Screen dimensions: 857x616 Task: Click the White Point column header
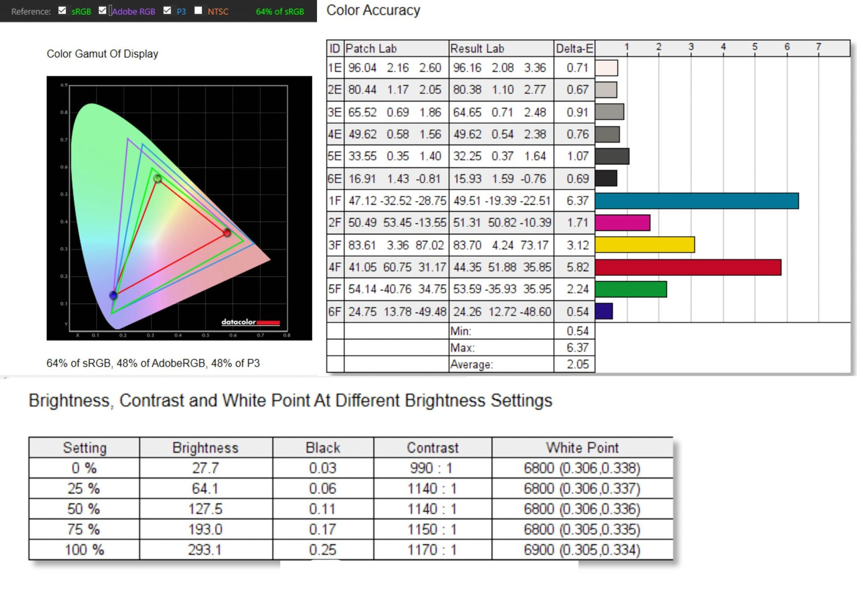(582, 448)
